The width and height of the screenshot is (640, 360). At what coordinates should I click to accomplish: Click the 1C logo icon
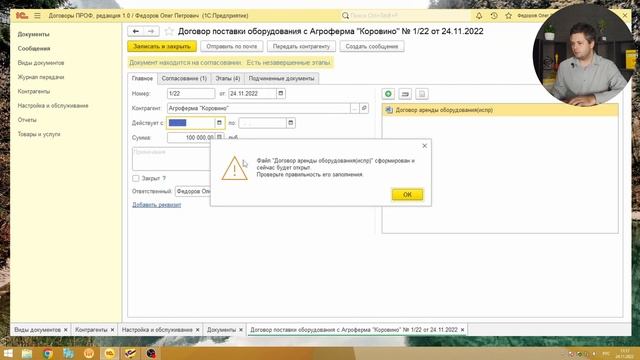(x=22, y=16)
